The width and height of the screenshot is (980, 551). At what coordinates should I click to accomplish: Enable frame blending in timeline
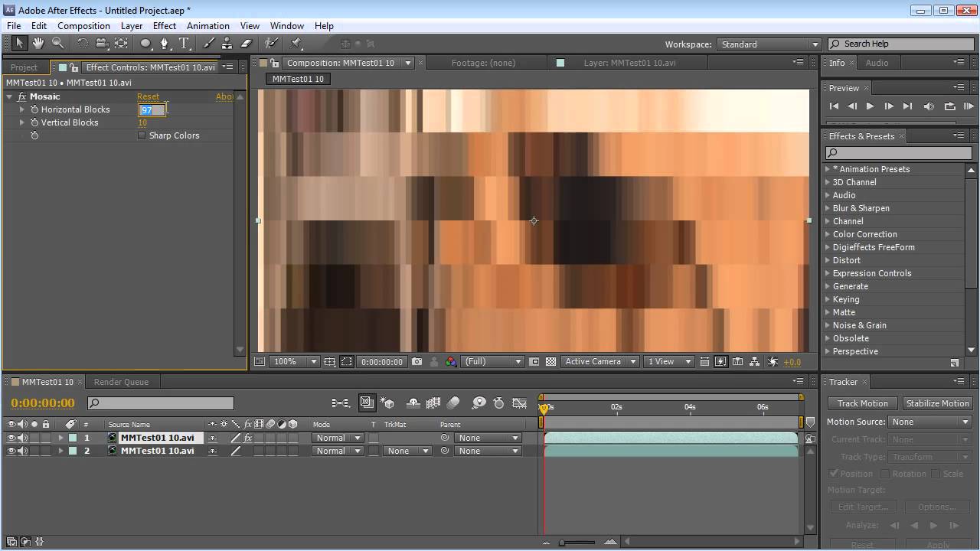[433, 403]
